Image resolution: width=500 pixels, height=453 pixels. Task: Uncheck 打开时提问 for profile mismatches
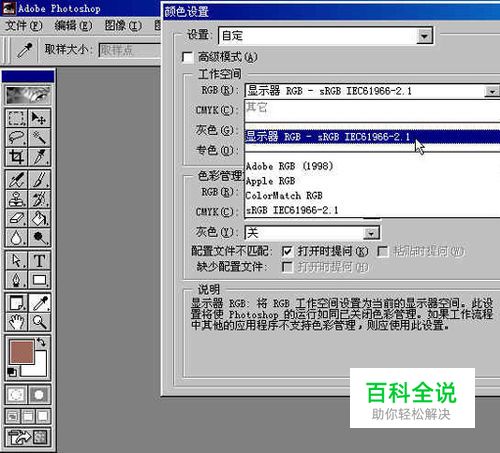287,251
